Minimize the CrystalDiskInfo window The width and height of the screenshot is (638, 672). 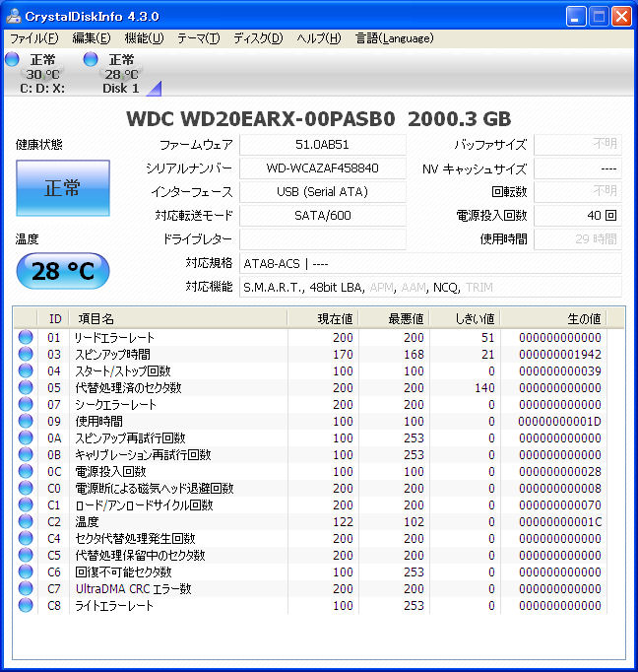(576, 17)
